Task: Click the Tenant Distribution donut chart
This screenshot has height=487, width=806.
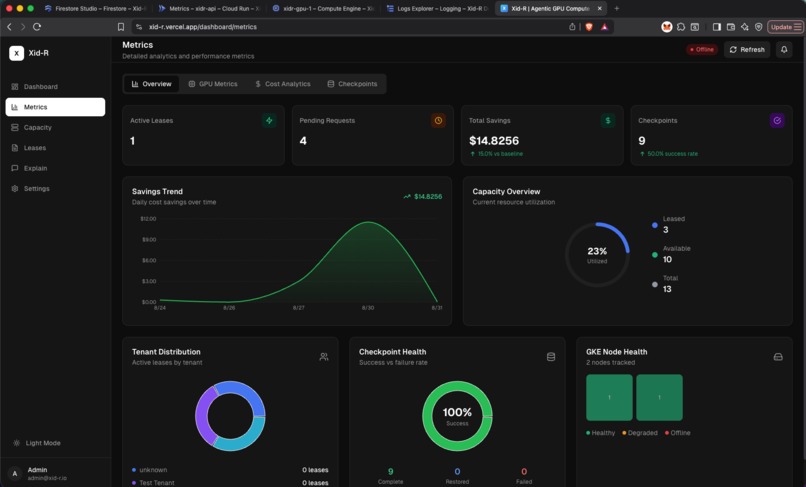Action: click(230, 416)
